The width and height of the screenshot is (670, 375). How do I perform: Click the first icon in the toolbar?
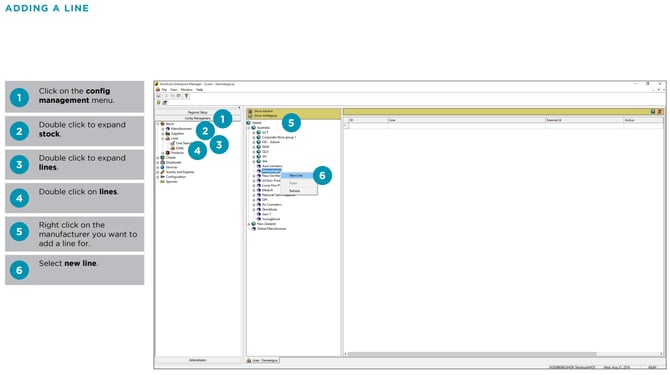pyautogui.click(x=159, y=96)
